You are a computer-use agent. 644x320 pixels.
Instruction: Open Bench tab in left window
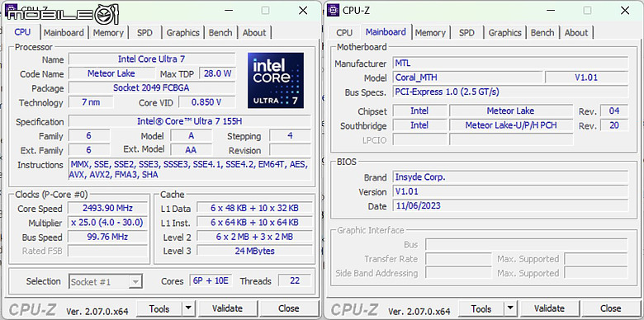220,33
